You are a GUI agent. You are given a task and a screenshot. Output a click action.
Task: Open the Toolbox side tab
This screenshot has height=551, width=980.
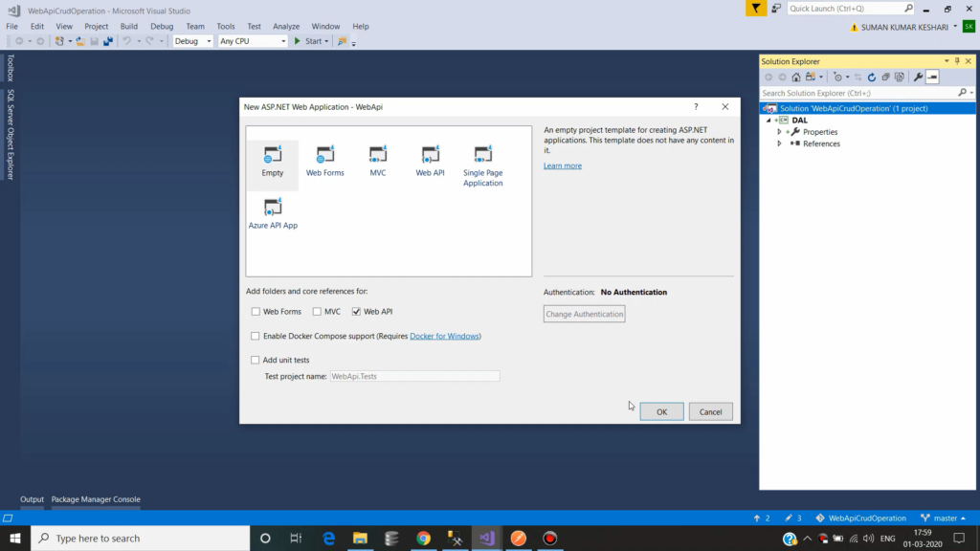click(x=10, y=68)
